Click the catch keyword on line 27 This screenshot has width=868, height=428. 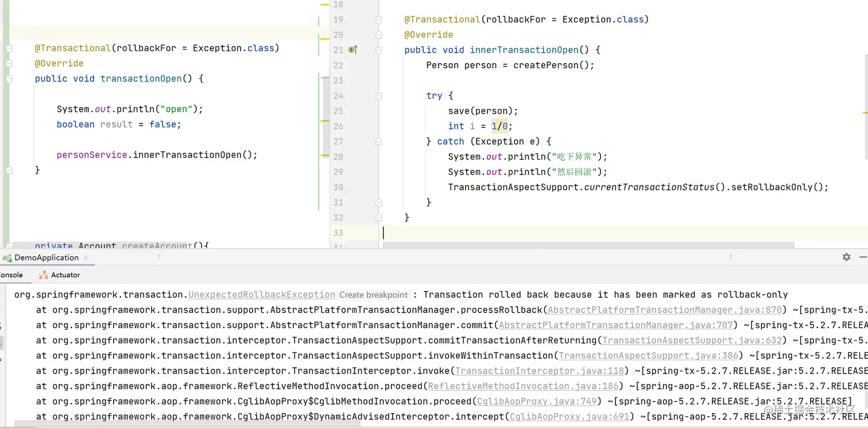[451, 142]
